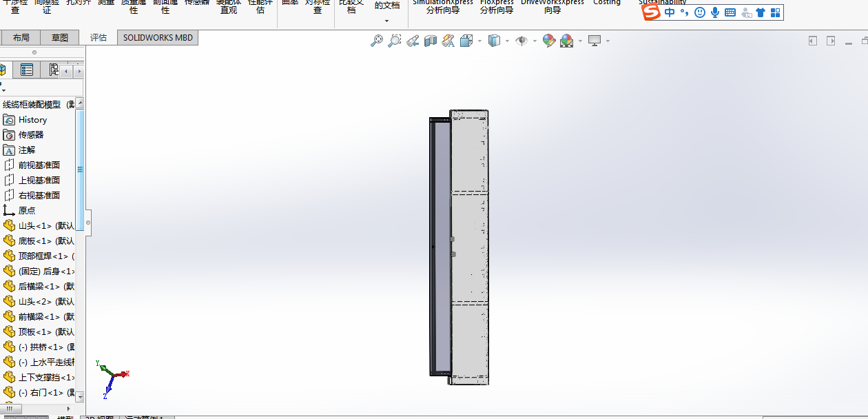868x419 pixels.
Task: Open the PropertyManager list tab icon
Action: (x=27, y=70)
